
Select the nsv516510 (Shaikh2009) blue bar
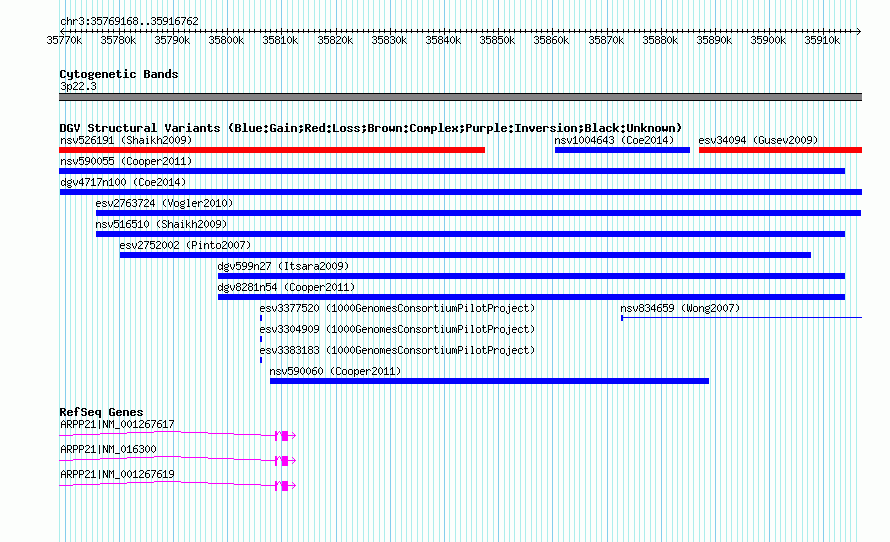(x=471, y=234)
